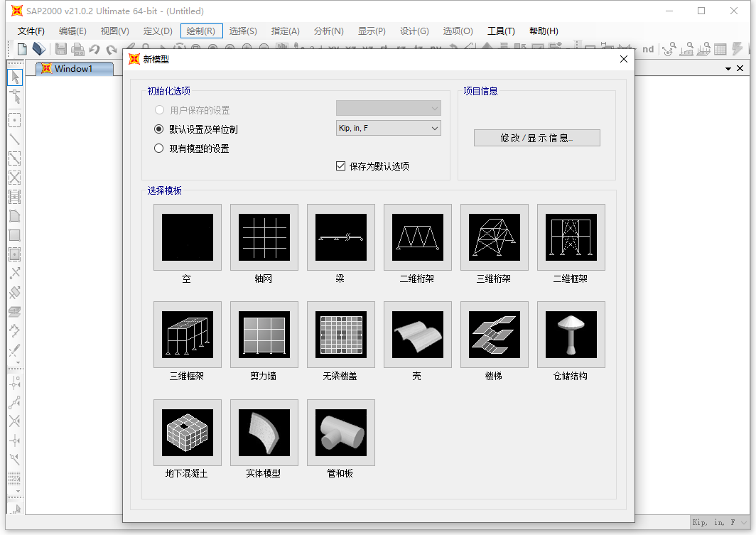Switch to the Window1 tab
756x535 pixels.
74,68
